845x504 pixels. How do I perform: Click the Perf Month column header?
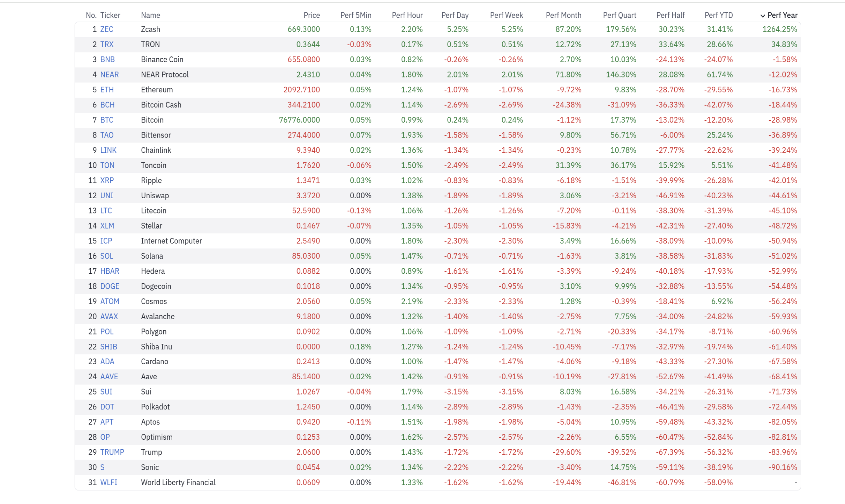563,15
